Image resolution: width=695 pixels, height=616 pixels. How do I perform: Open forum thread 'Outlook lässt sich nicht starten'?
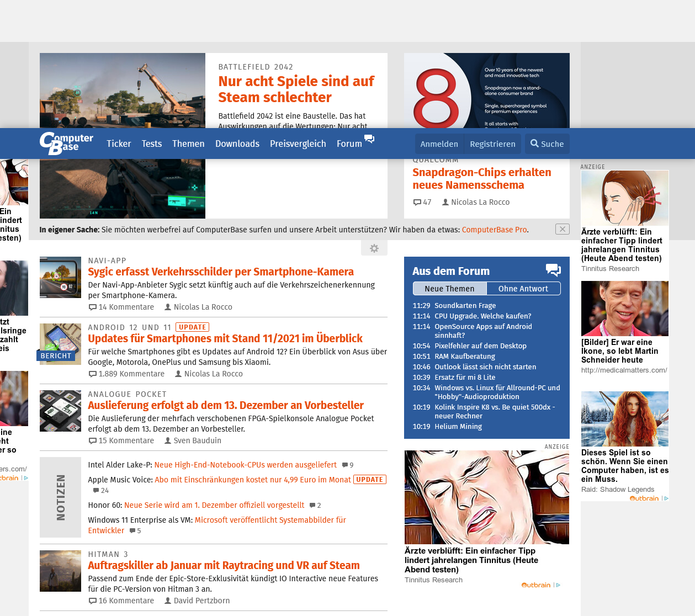coord(485,367)
